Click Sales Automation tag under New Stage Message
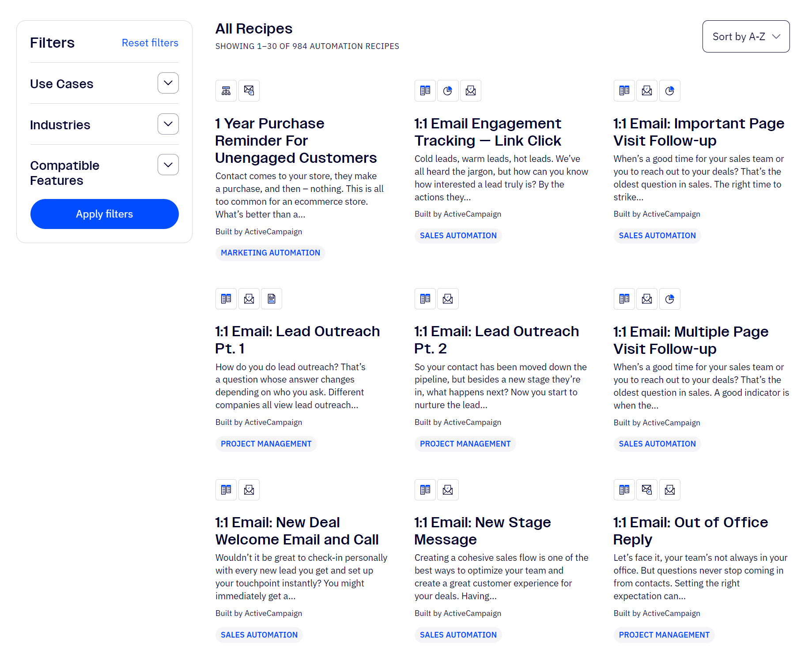The image size is (812, 657). click(x=458, y=635)
